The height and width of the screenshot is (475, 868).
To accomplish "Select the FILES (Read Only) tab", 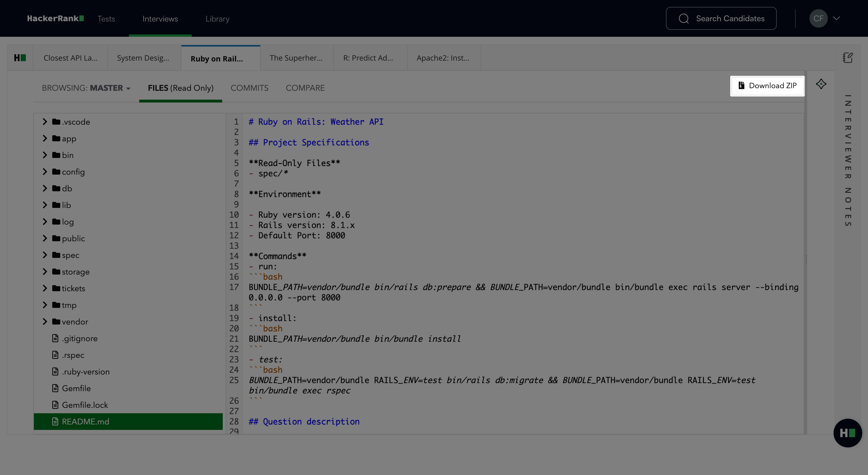I will tap(181, 88).
